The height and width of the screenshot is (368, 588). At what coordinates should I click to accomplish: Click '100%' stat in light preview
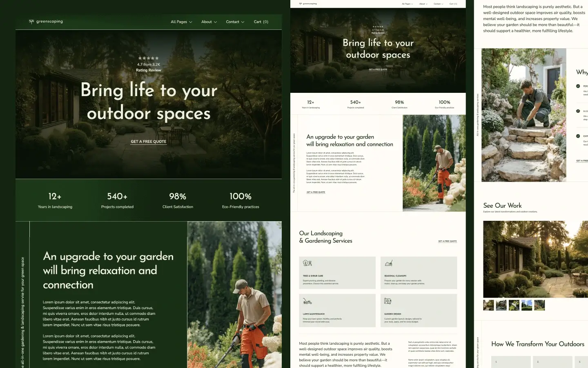(x=445, y=102)
